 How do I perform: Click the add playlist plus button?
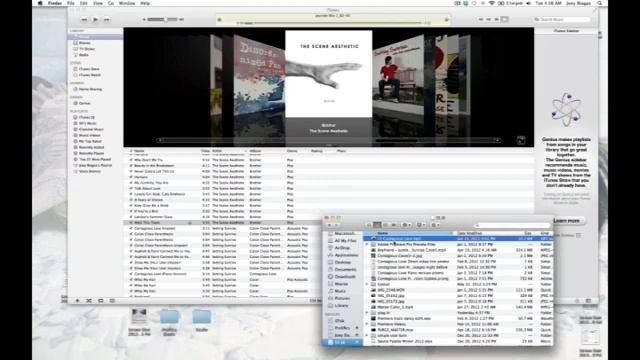tap(77, 301)
